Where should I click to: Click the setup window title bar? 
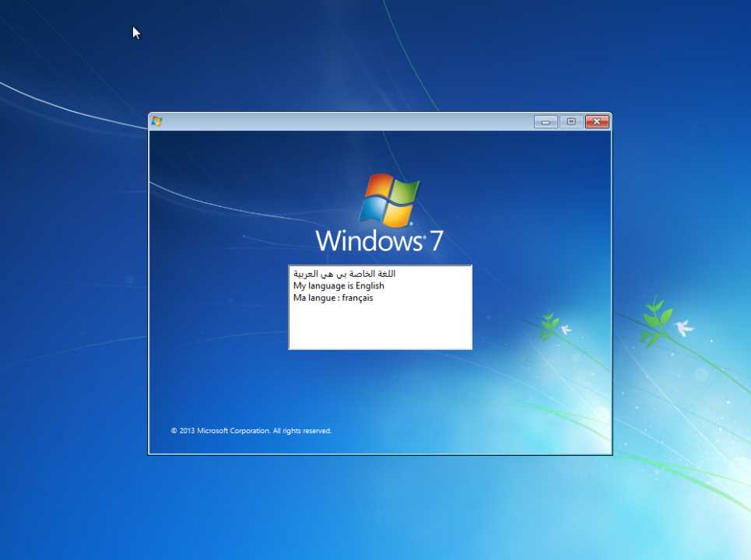[x=350, y=121]
